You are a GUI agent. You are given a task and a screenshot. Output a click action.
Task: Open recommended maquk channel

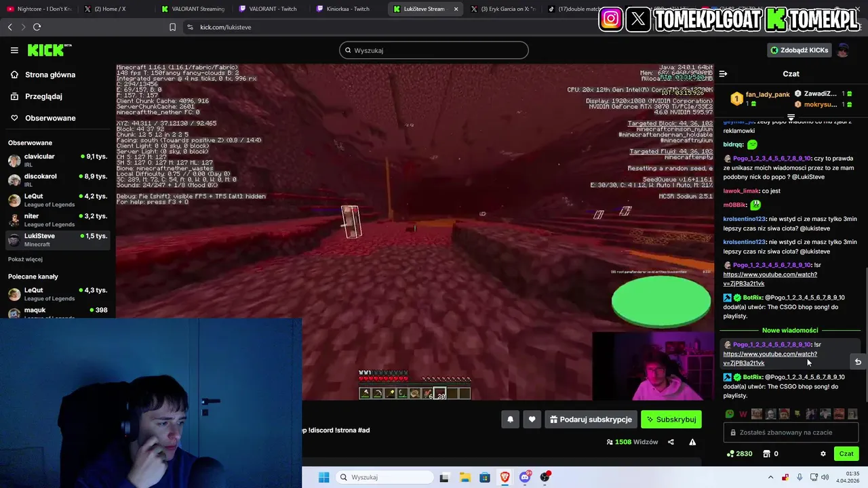(57, 312)
